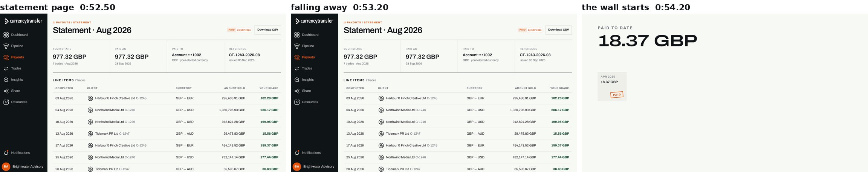Click 04 Aug 2026 date in statement page frame
Screen dimensions: 868x172
pos(64,110)
